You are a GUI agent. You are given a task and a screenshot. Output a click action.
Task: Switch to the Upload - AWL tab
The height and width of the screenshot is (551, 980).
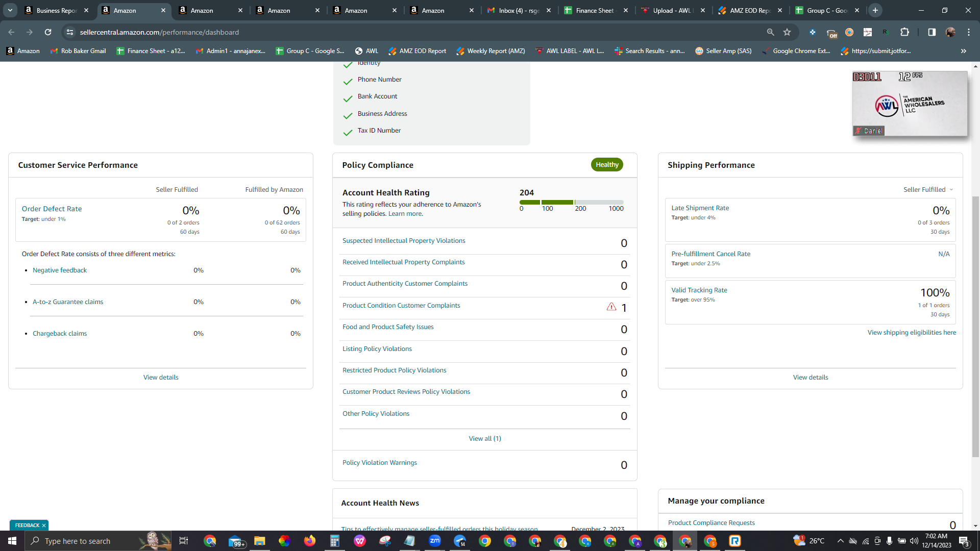click(x=673, y=10)
